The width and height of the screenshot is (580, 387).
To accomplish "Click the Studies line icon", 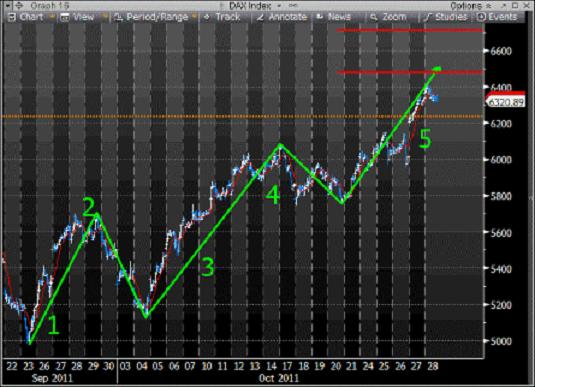I will click(428, 17).
